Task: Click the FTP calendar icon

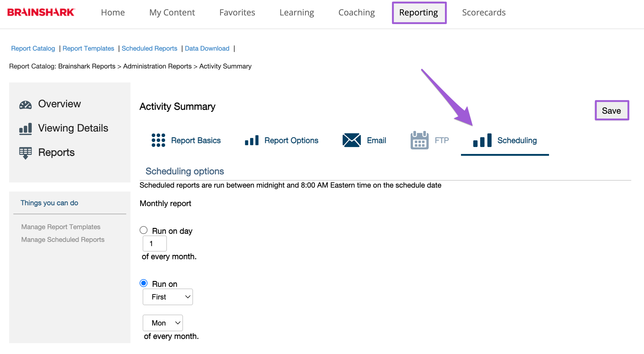Action: [420, 140]
